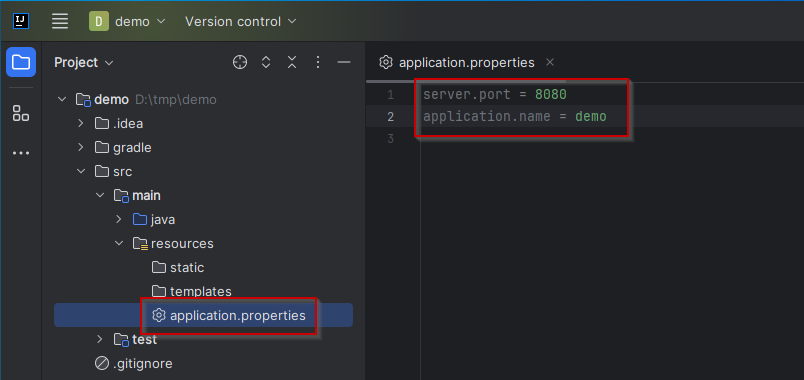
Task: Click Select Opened File crosshair icon
Action: coord(240,63)
